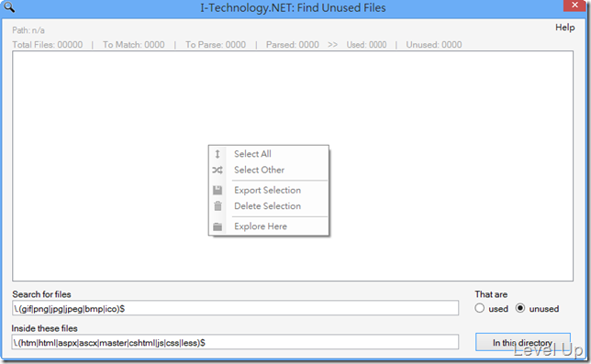Click the Delete Selection trash icon
Image resolution: width=591 pixels, height=364 pixels.
click(x=217, y=206)
